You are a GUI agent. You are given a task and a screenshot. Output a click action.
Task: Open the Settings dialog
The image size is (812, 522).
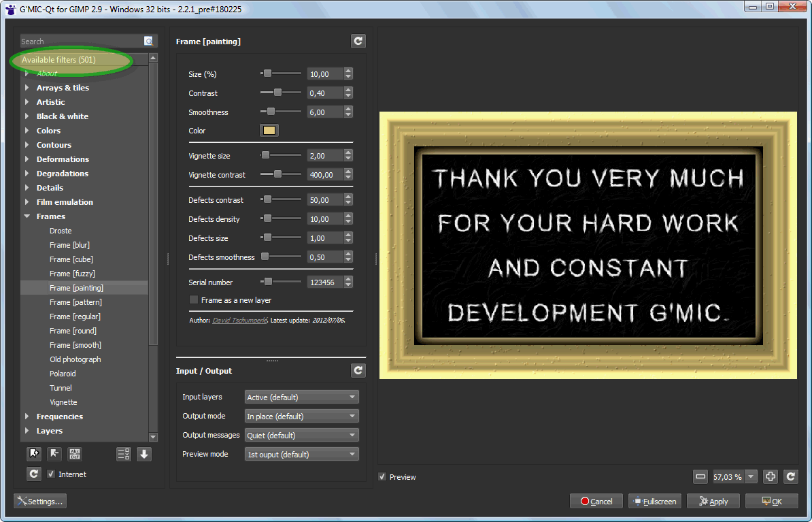point(40,502)
